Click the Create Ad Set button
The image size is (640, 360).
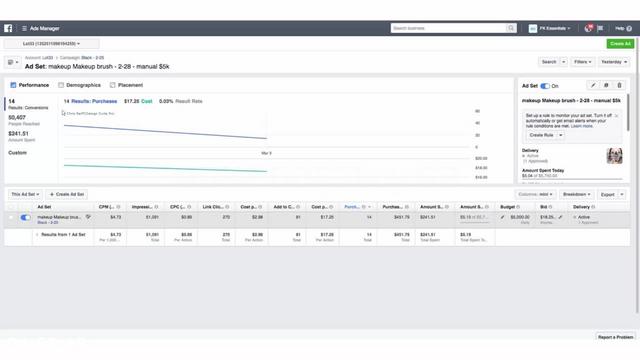click(x=67, y=194)
